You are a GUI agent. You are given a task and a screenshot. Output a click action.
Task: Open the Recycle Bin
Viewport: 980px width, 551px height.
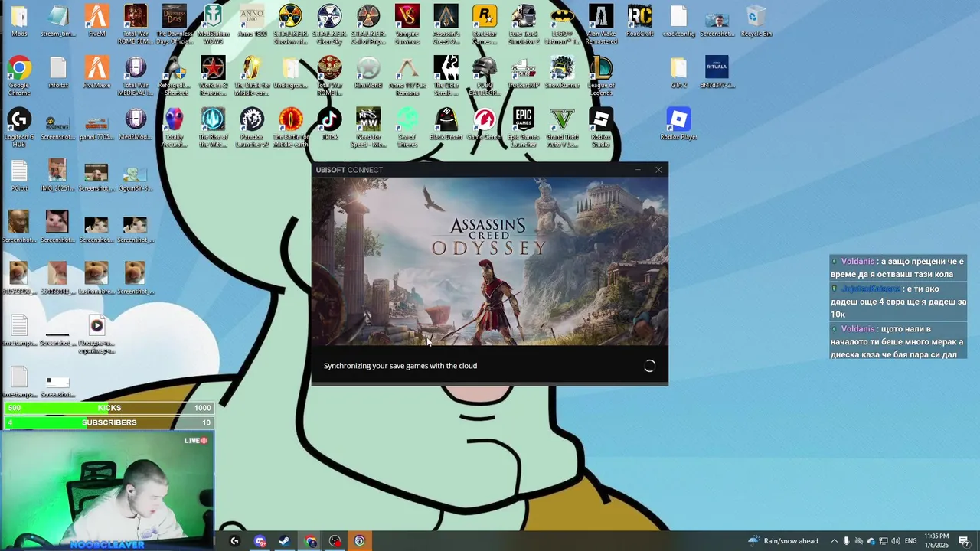click(756, 21)
